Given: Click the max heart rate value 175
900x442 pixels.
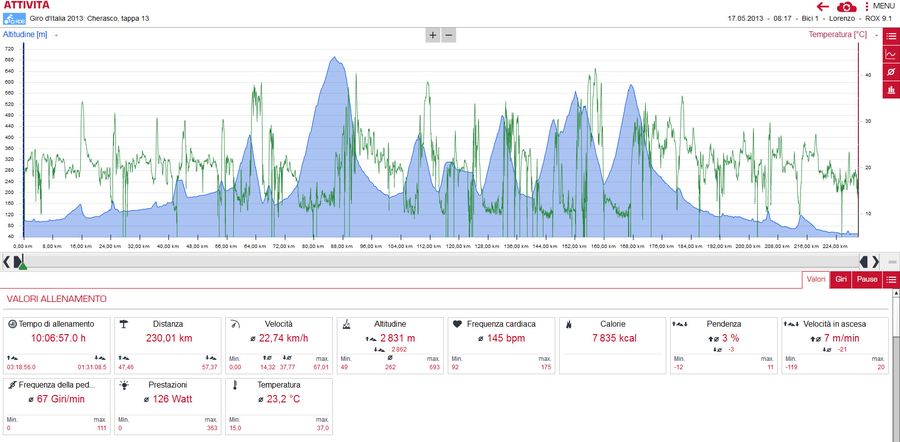Looking at the screenshot, I should (546, 367).
